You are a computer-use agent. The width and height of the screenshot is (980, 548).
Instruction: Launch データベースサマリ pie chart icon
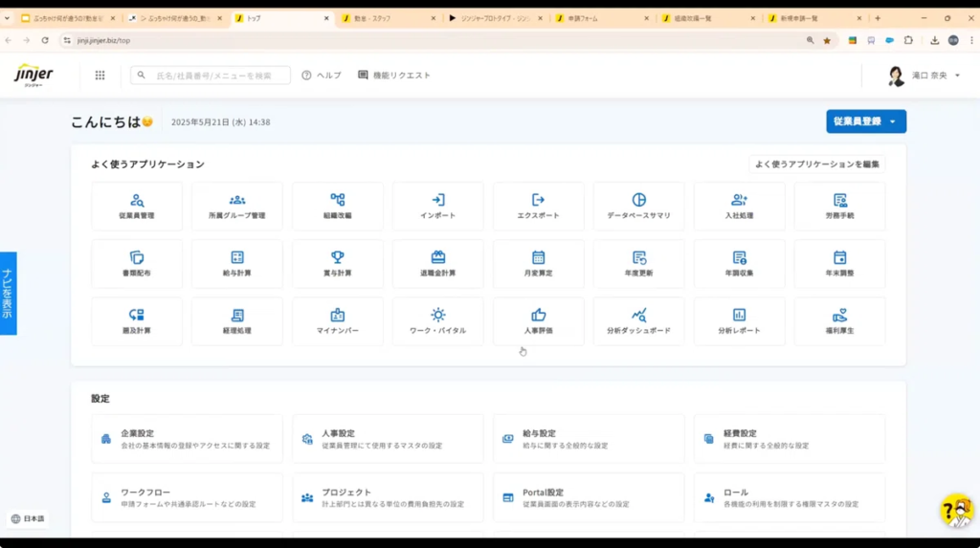pos(638,207)
